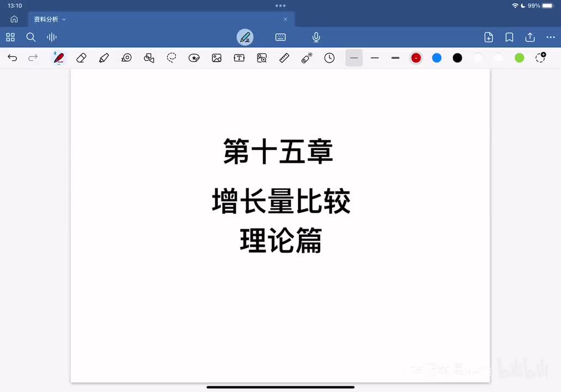
Task: Select the red fountain pen tool
Action: (58, 58)
